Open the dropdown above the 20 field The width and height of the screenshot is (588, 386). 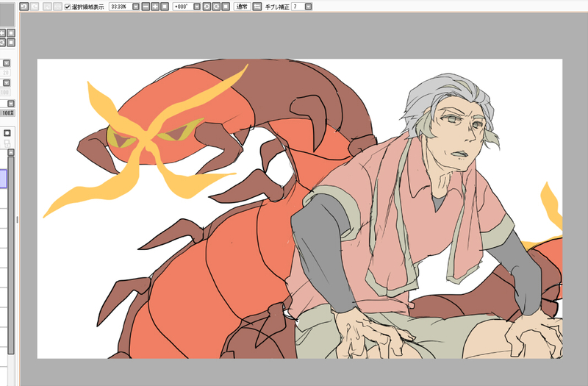7,63
